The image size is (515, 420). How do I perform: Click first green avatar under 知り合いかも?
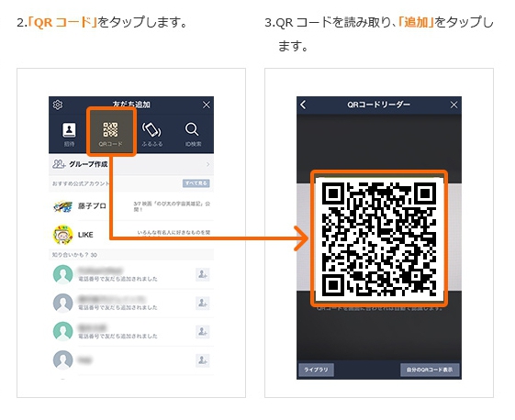(62, 274)
